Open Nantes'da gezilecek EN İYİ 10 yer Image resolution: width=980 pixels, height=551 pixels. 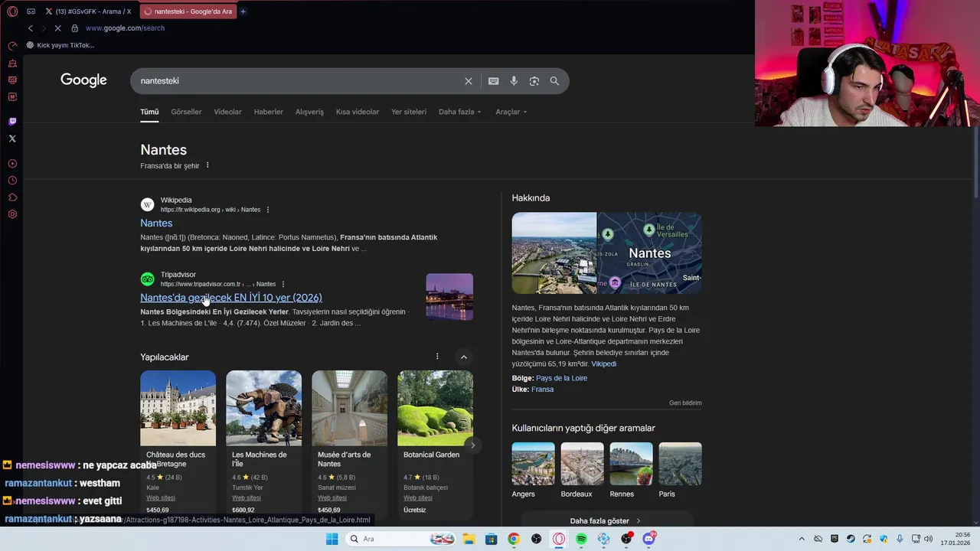tap(231, 298)
